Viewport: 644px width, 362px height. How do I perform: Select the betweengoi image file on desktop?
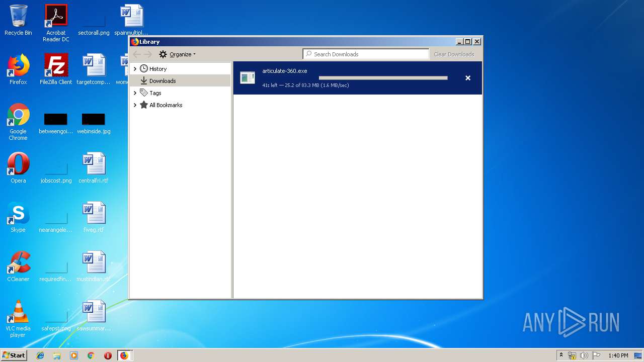(x=56, y=124)
